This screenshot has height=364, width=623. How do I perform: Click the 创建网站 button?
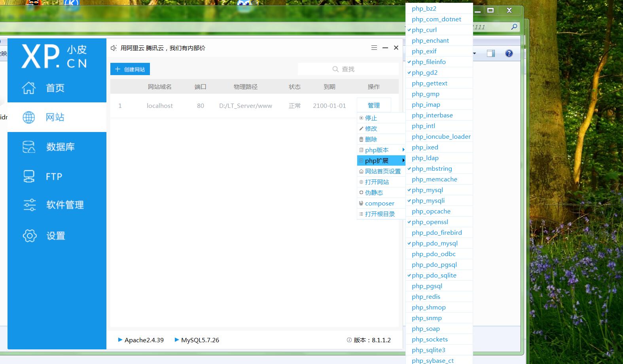(130, 69)
